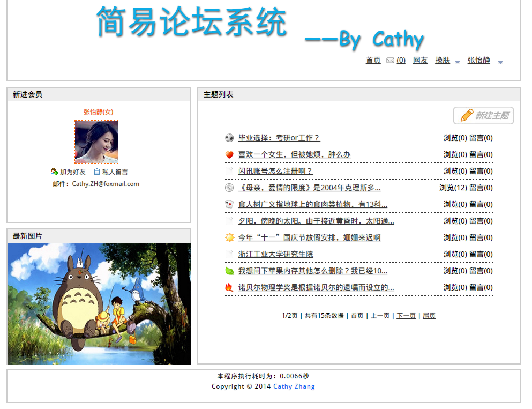Viewport: 532px width, 409px height.
Task: Click the member name 张怡静(女)
Action: pyautogui.click(x=99, y=111)
